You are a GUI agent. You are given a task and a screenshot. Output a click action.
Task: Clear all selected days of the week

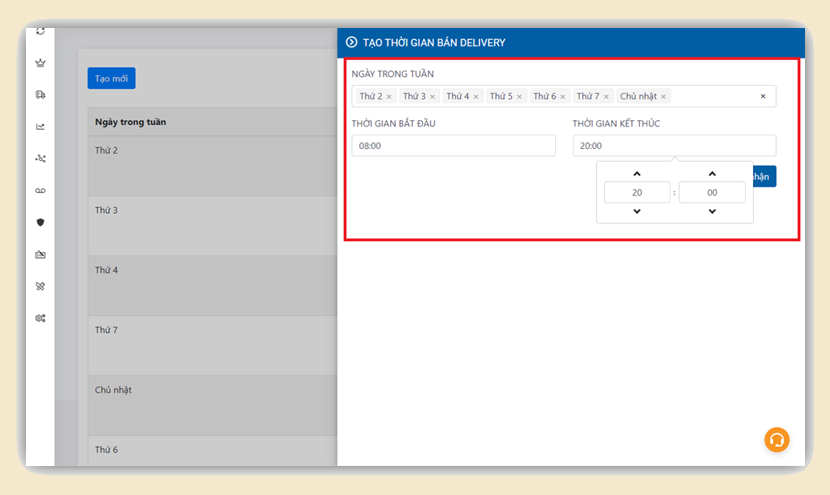pyautogui.click(x=763, y=97)
